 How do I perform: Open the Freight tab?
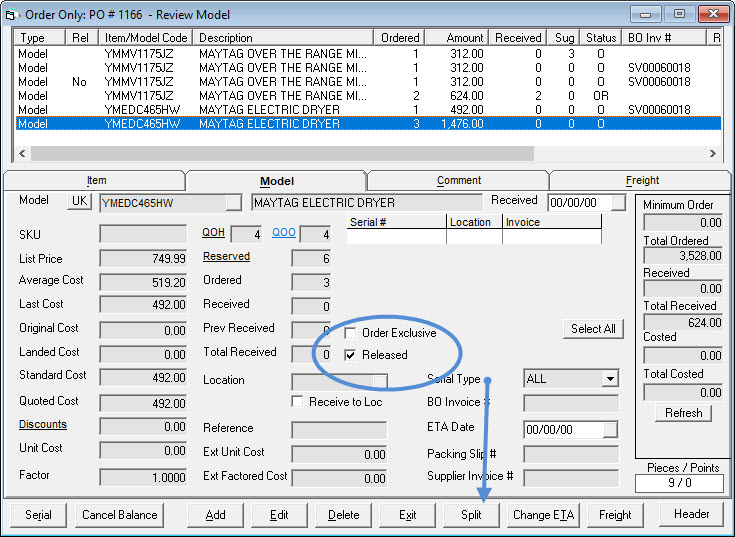click(642, 181)
